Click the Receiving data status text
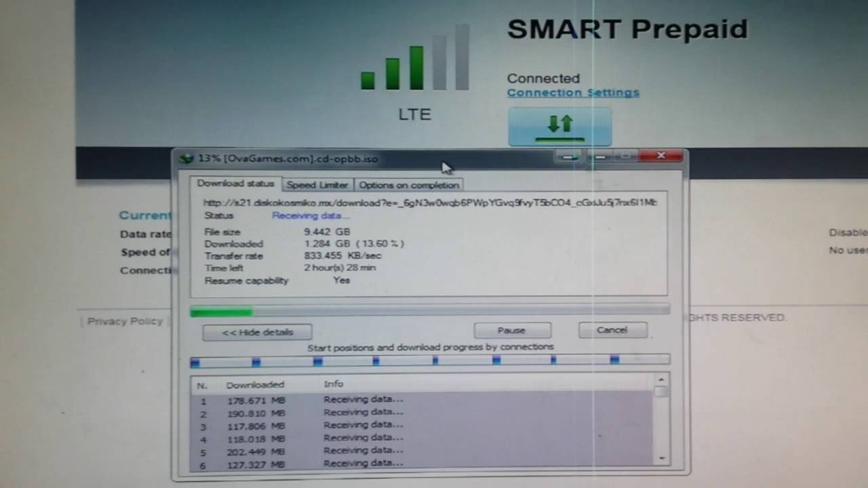This screenshot has width=868, height=488. click(x=311, y=216)
